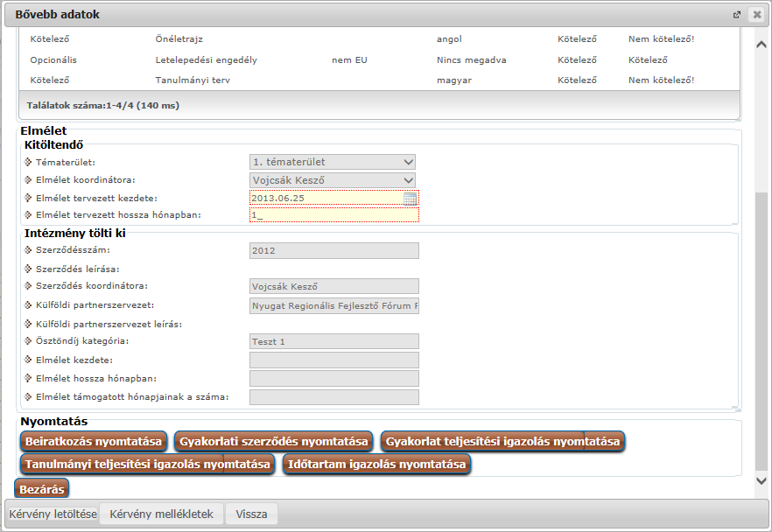Click Tanulmányi teljesítési igazolás nyomtatása button

[x=147, y=464]
